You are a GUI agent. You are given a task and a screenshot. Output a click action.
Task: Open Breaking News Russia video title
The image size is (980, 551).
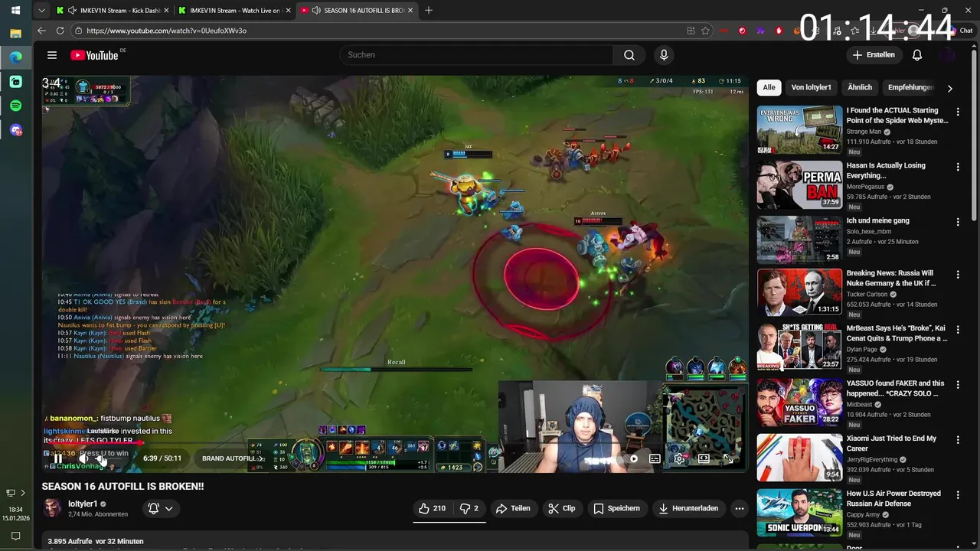(x=891, y=278)
